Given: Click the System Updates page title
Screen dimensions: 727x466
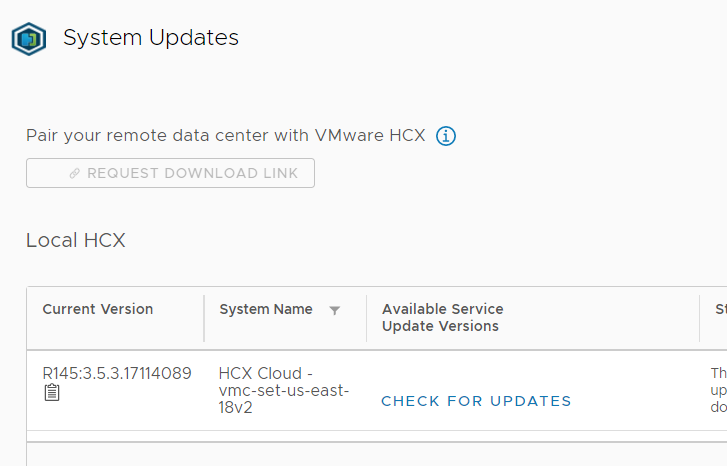Looking at the screenshot, I should tap(151, 38).
